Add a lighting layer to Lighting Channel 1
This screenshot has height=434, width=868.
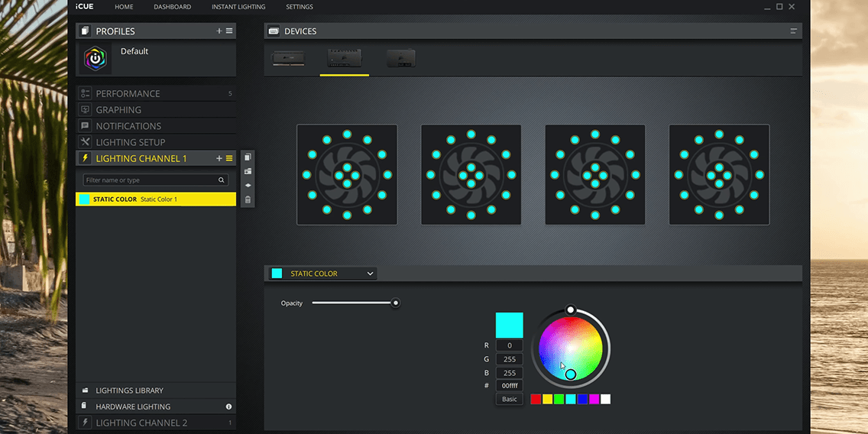(x=219, y=158)
